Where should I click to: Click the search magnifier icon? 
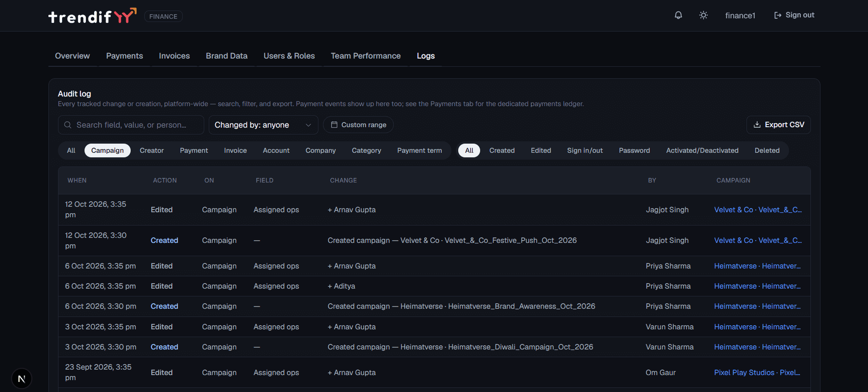(68, 125)
